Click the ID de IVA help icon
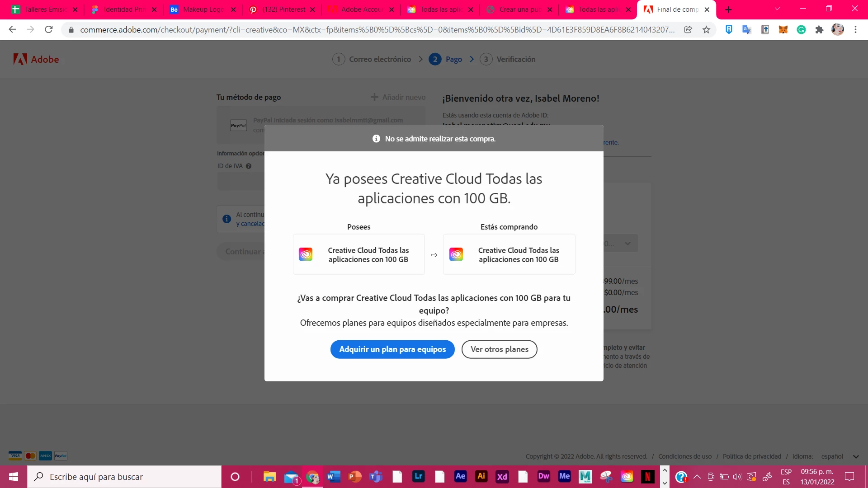 249,166
